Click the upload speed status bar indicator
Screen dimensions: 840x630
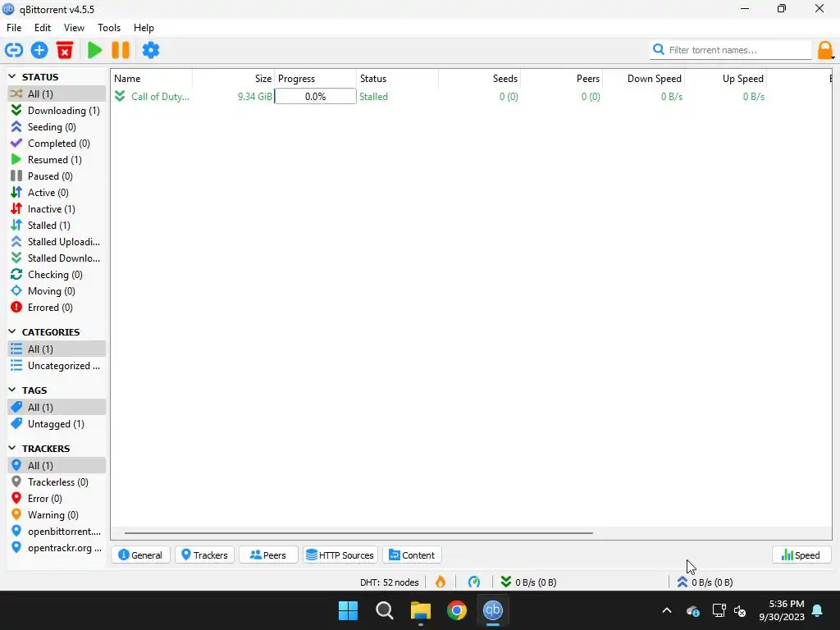point(705,582)
